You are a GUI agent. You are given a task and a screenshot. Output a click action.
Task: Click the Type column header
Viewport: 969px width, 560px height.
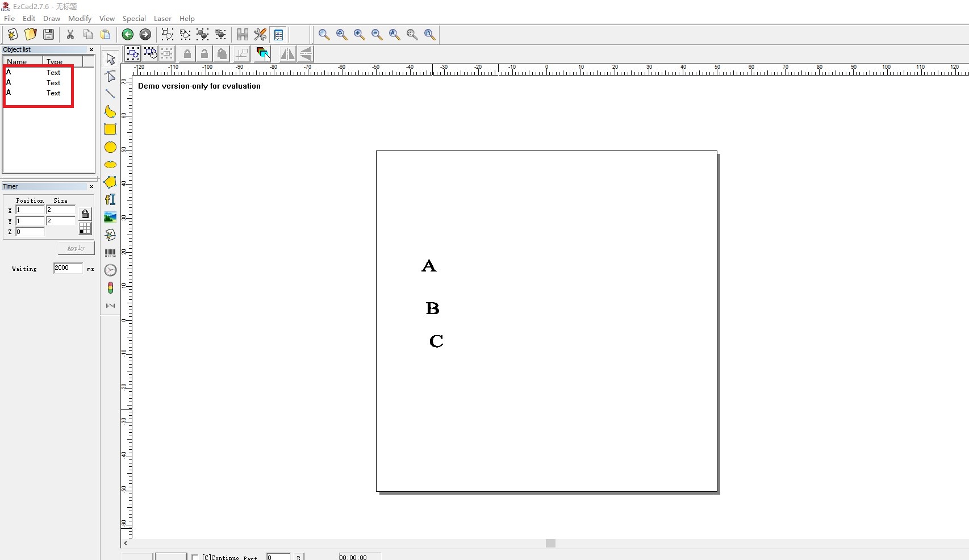(62, 61)
